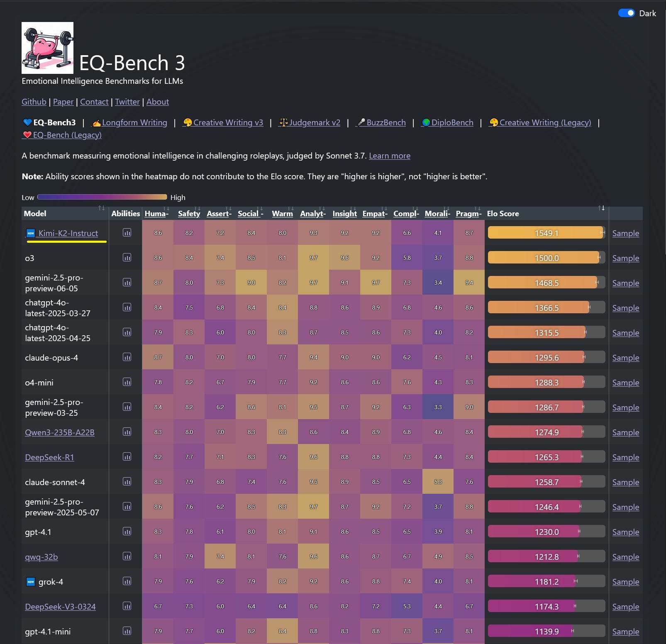Screen dimensions: 666x644
Task: Show abilities chart for o4-mini
Action: pos(127,382)
